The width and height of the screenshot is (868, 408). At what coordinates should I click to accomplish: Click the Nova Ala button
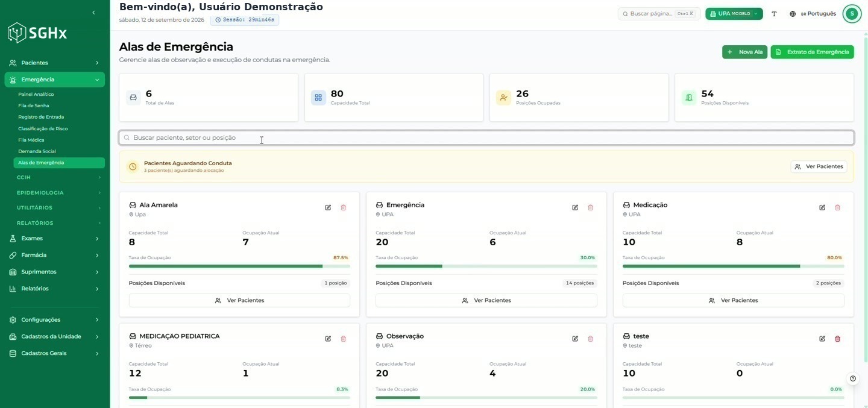[x=744, y=52]
